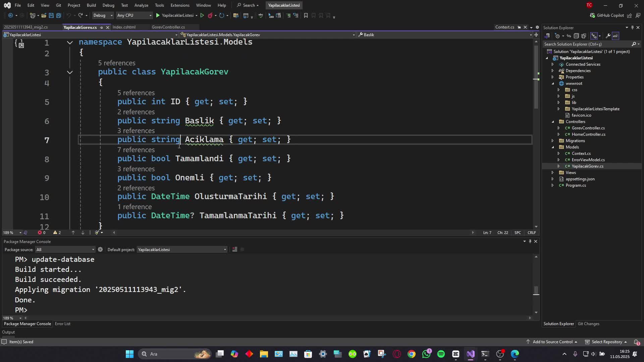Image resolution: width=644 pixels, height=362 pixels.
Task: Open Debug menu
Action: [x=108, y=5]
